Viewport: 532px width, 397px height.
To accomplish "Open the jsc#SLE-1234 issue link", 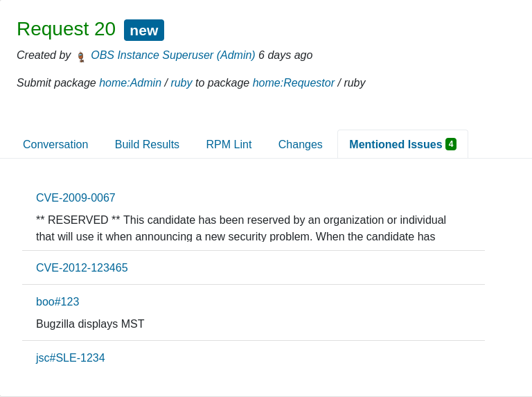I will (x=71, y=358).
